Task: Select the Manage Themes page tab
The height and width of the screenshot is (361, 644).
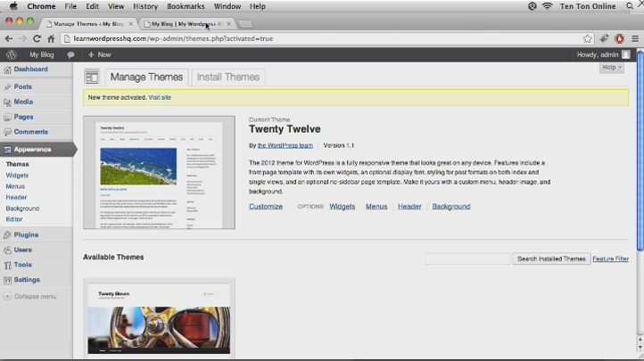Action: tap(146, 78)
